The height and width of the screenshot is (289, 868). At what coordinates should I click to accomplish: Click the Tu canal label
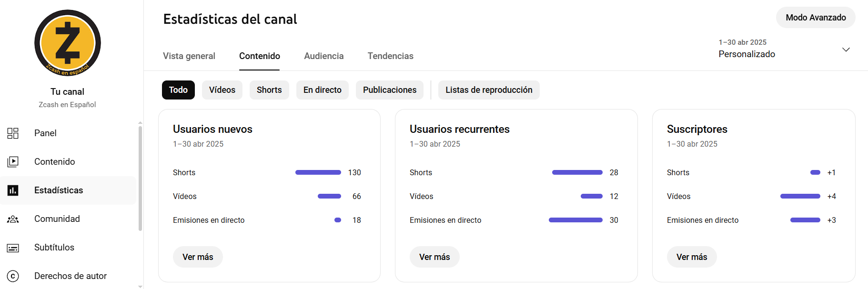click(67, 91)
